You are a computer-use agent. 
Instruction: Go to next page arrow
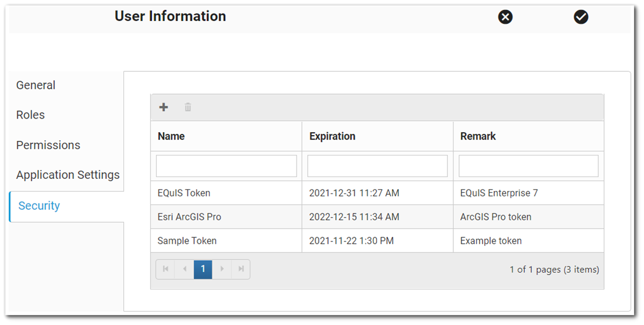point(222,269)
